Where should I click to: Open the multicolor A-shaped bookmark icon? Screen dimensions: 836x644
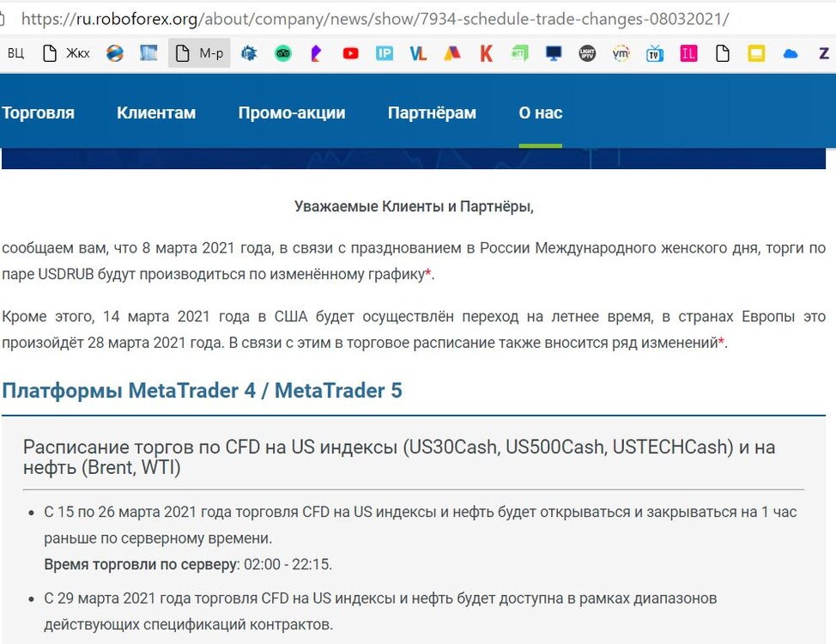pyautogui.click(x=452, y=53)
